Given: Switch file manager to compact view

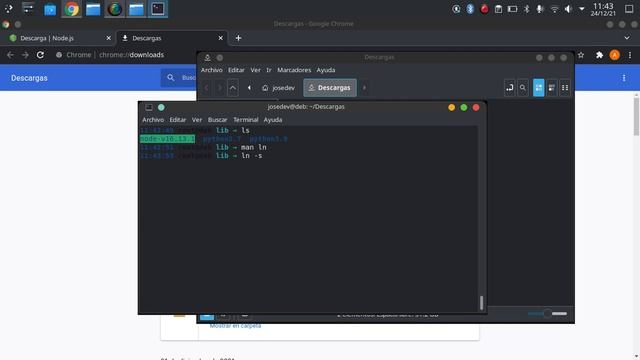Looking at the screenshot, I should pos(565,88).
